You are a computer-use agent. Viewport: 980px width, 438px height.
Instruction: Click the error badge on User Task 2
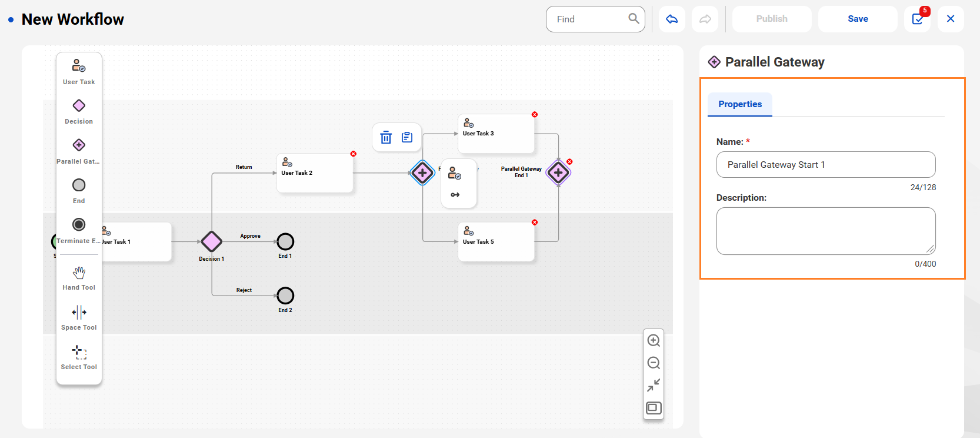(x=354, y=154)
